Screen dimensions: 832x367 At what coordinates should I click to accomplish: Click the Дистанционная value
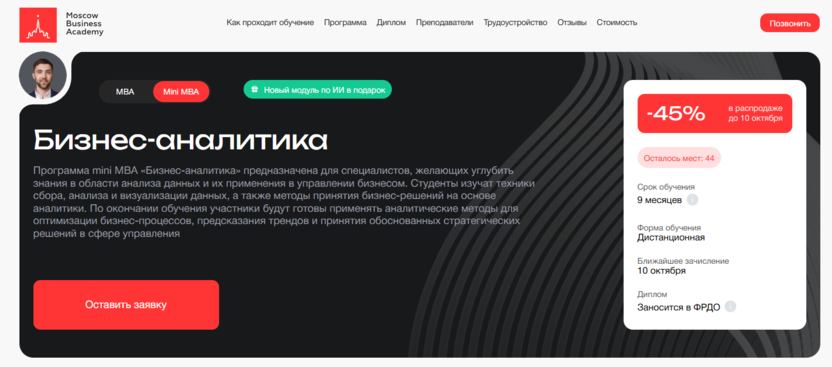(x=671, y=237)
